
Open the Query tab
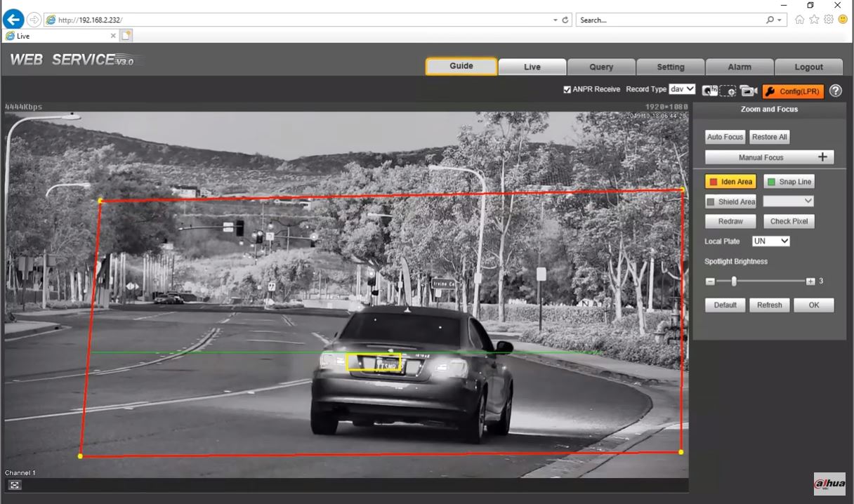pos(601,67)
